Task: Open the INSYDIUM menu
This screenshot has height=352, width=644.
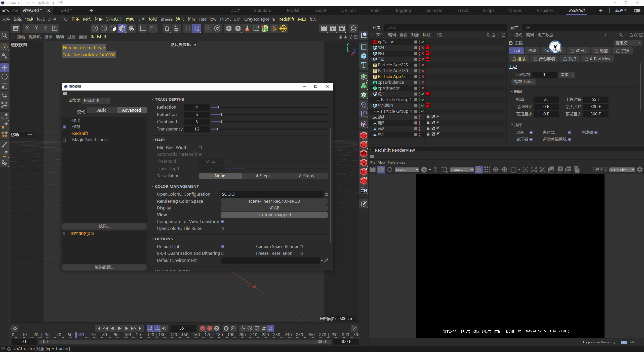Action: pyautogui.click(x=230, y=19)
